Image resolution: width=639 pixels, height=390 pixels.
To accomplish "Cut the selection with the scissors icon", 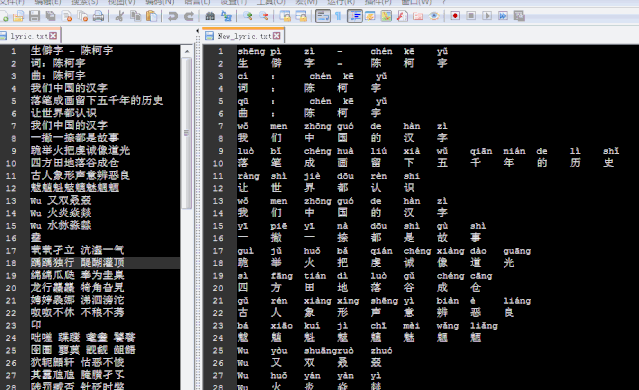I will pos(119,16).
